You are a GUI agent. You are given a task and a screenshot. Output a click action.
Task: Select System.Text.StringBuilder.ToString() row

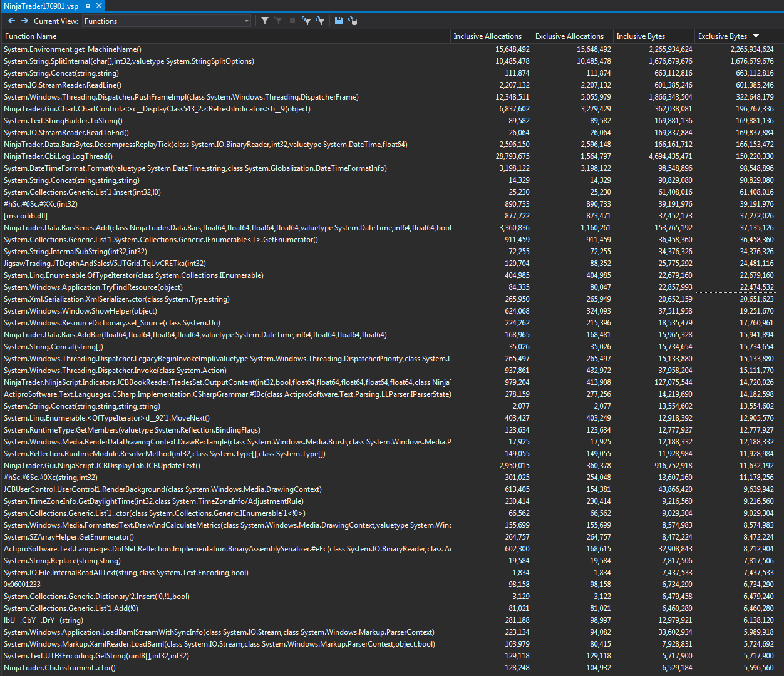(x=389, y=121)
